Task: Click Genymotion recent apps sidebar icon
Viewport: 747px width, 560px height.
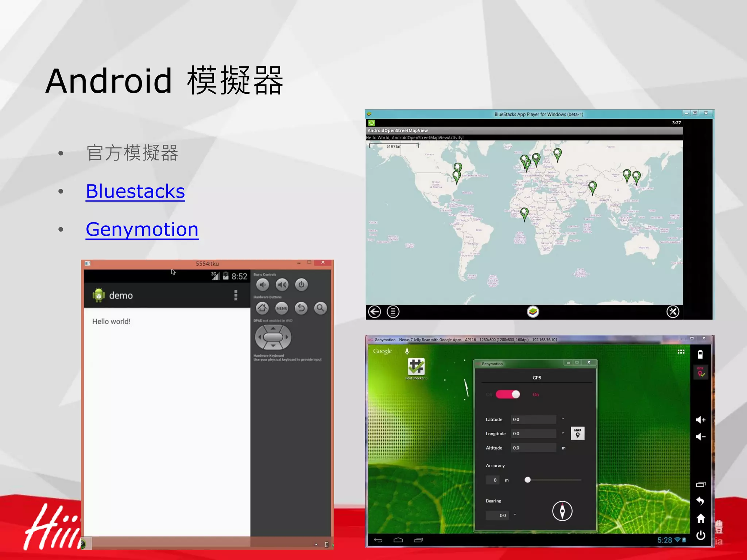Action: 701,485
